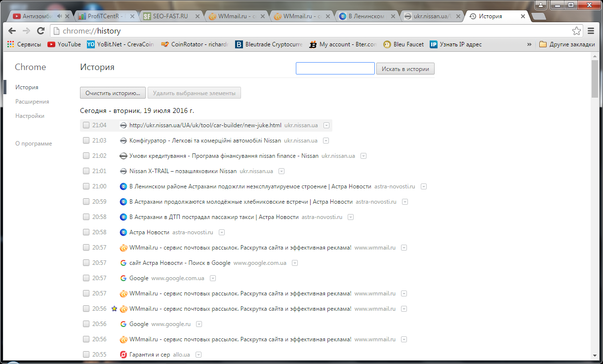
Task: Open the dropdown for the www.google.com.ua Google entry
Action: [213, 278]
